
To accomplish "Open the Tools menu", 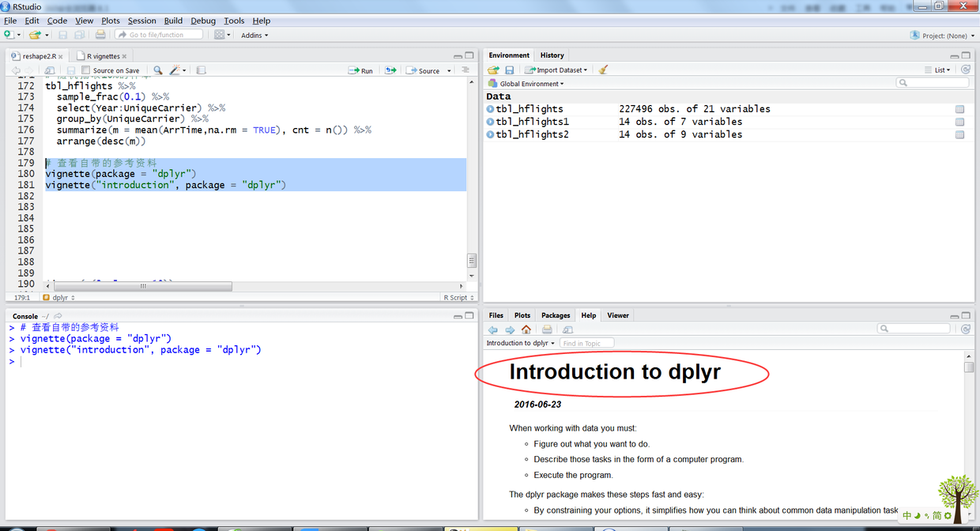I will (x=234, y=21).
